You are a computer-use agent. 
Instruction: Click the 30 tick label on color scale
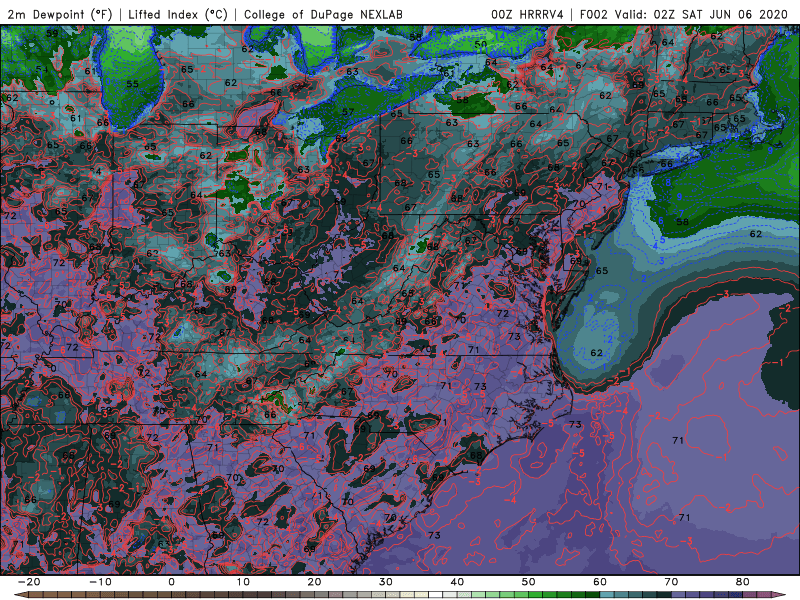[x=386, y=582]
